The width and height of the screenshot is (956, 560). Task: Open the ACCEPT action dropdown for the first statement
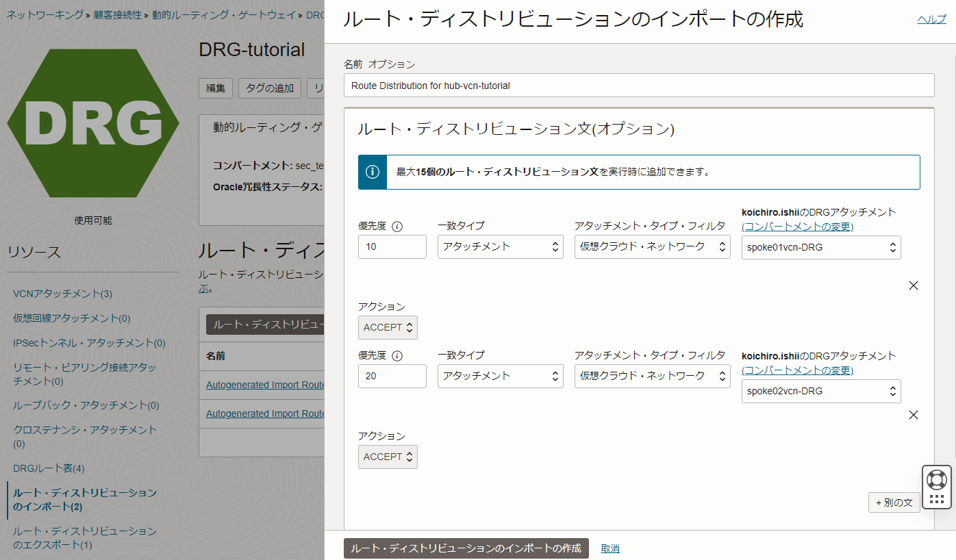click(388, 327)
